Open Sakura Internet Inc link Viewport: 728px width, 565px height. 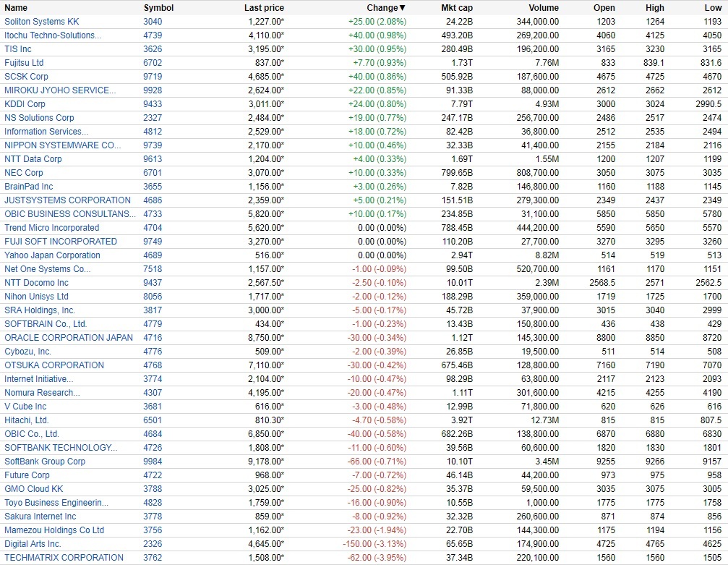pos(40,517)
